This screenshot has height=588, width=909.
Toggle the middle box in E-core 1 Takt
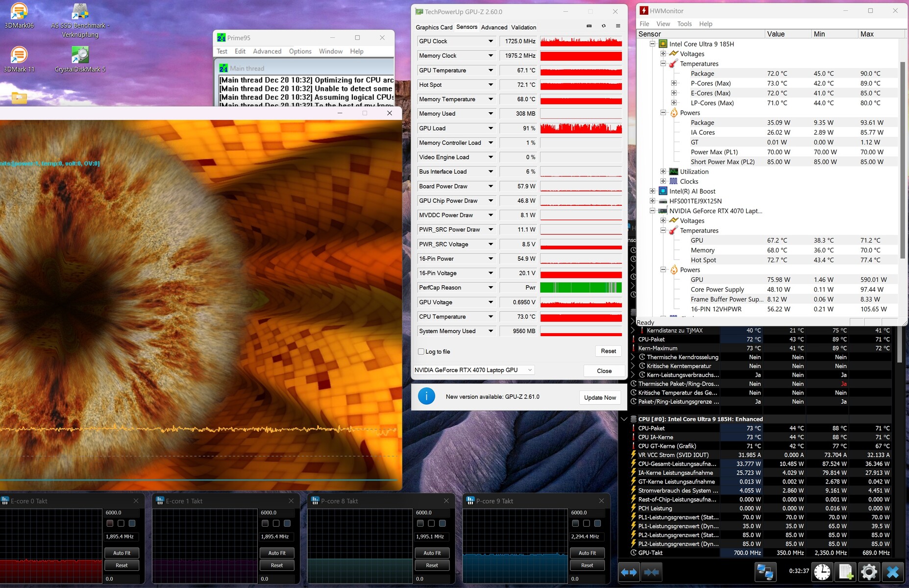[x=276, y=523]
